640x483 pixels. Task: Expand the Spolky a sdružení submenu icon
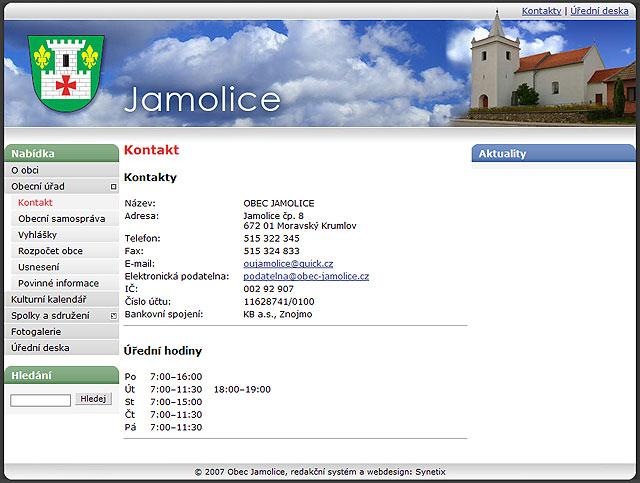tap(114, 316)
